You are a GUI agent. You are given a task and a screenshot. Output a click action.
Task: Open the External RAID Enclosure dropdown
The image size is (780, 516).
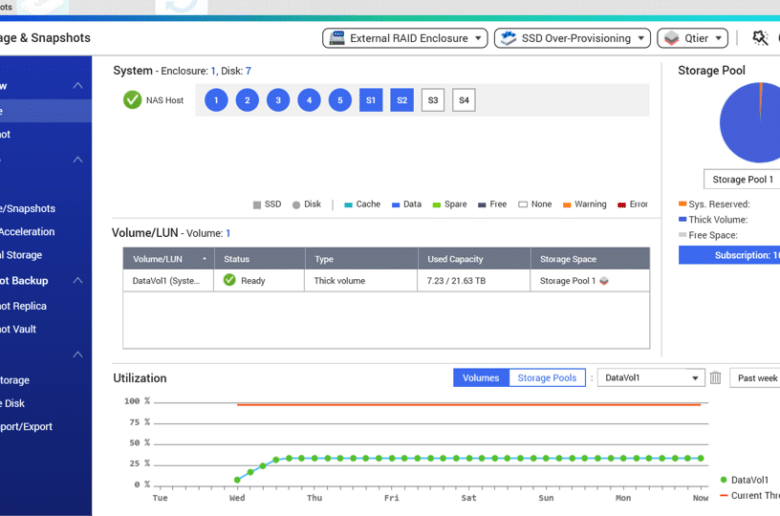click(404, 38)
